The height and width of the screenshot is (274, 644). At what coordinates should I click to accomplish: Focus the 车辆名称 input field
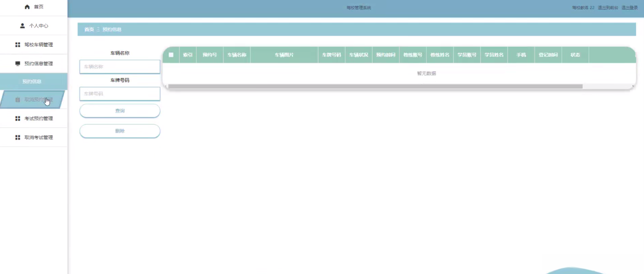[x=120, y=67]
